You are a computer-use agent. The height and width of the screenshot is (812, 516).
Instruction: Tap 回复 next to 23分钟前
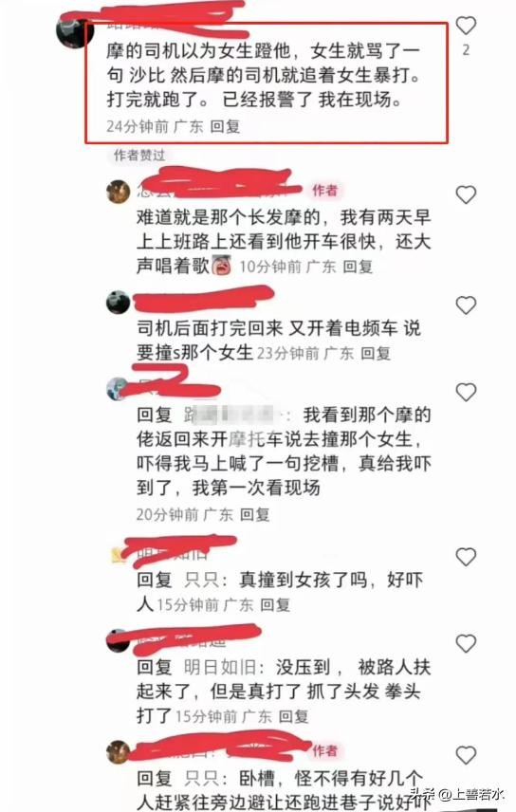point(375,354)
